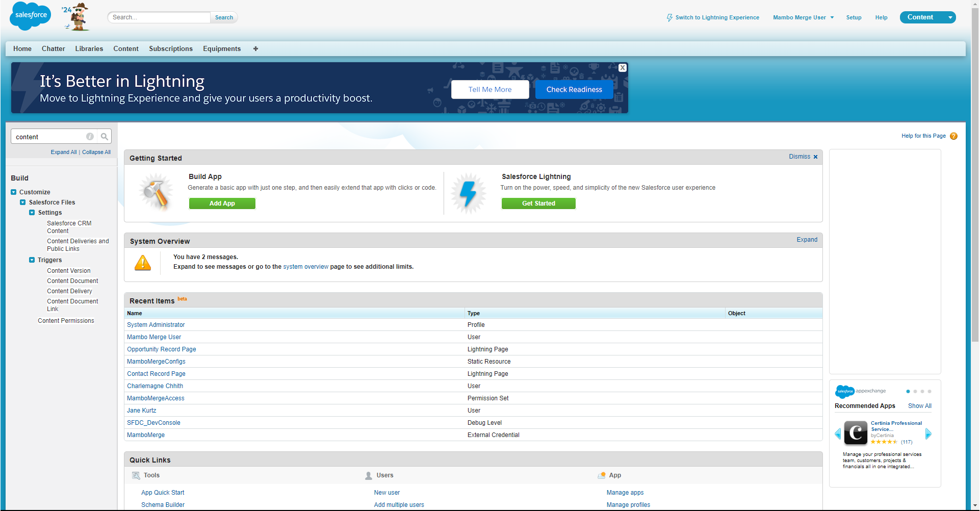Click the App icon in Quick Links
This screenshot has width=980, height=511.
point(602,475)
